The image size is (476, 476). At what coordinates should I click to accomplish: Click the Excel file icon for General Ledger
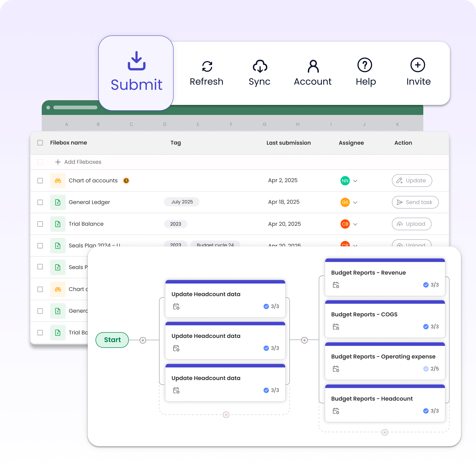click(x=58, y=202)
